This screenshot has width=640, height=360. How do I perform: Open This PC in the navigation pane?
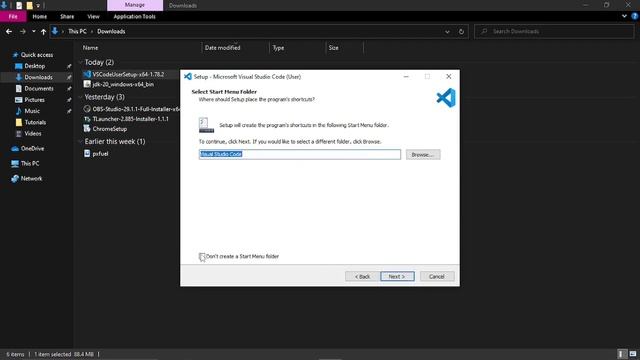coord(30,164)
